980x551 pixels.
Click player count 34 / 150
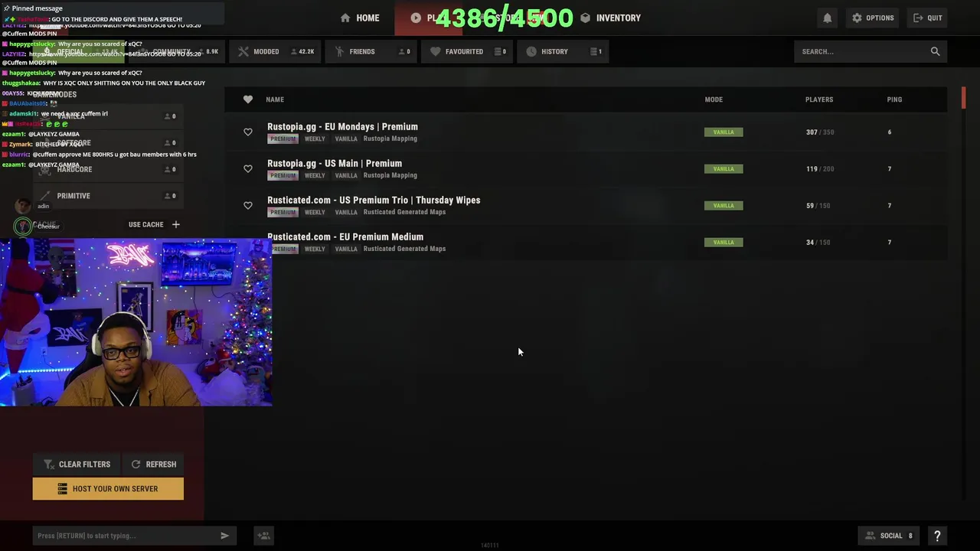tap(818, 243)
